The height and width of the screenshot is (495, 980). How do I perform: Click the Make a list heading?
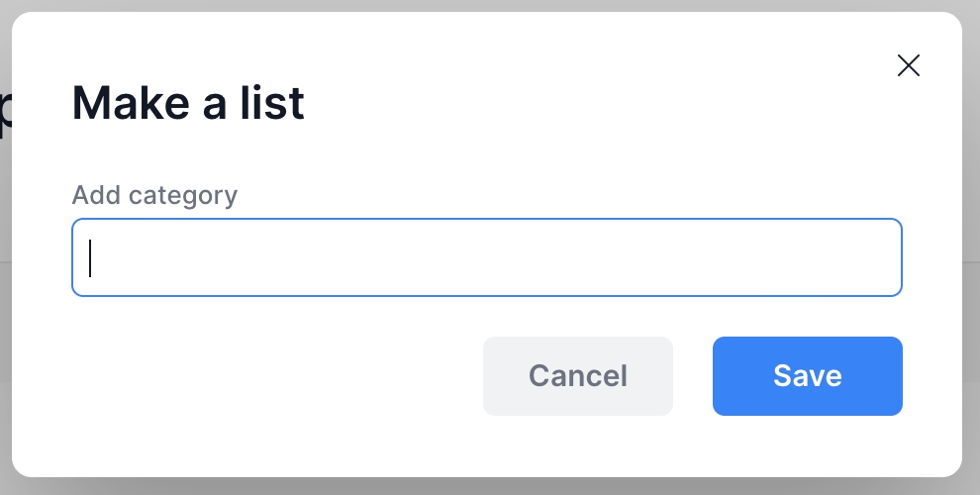[188, 104]
